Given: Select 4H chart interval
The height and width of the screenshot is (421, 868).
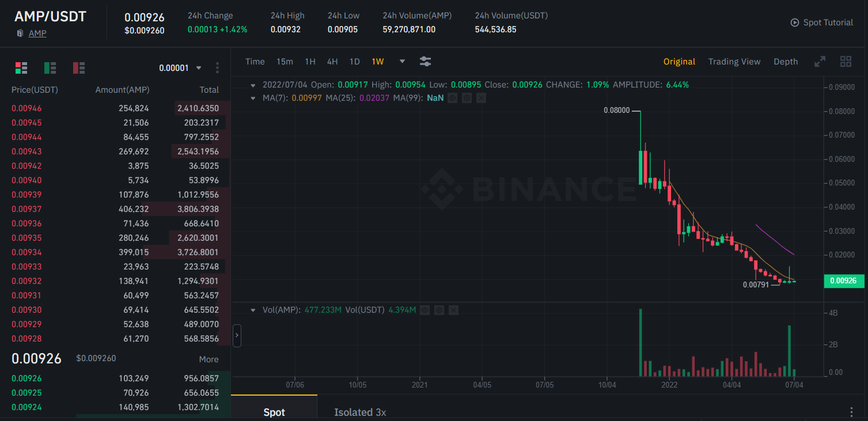Looking at the screenshot, I should [332, 62].
